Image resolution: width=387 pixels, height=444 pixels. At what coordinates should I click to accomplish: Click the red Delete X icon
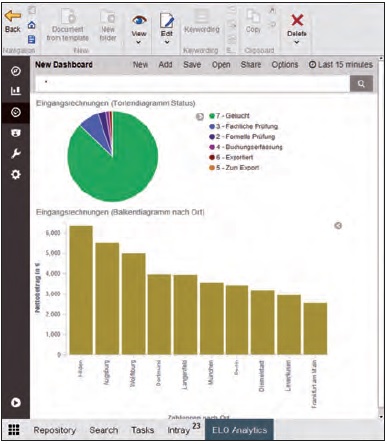pyautogui.click(x=297, y=20)
